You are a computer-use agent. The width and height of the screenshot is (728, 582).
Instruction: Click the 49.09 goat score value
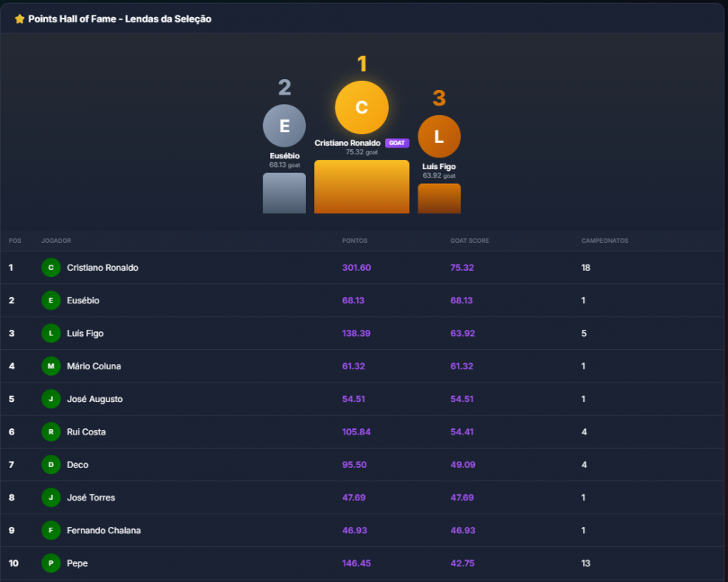[463, 465]
